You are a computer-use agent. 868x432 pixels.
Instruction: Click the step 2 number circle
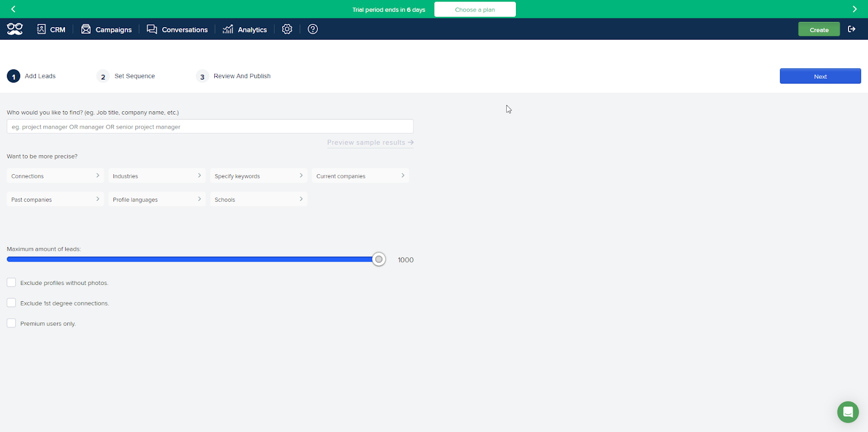[103, 77]
